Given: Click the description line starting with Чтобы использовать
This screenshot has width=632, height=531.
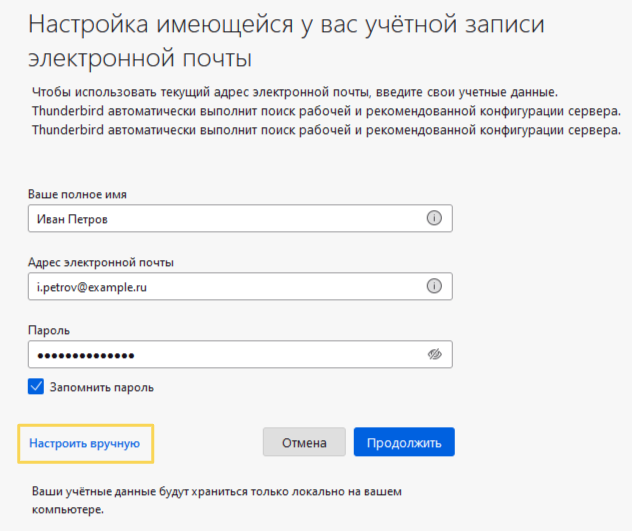Looking at the screenshot, I should click(x=292, y=92).
